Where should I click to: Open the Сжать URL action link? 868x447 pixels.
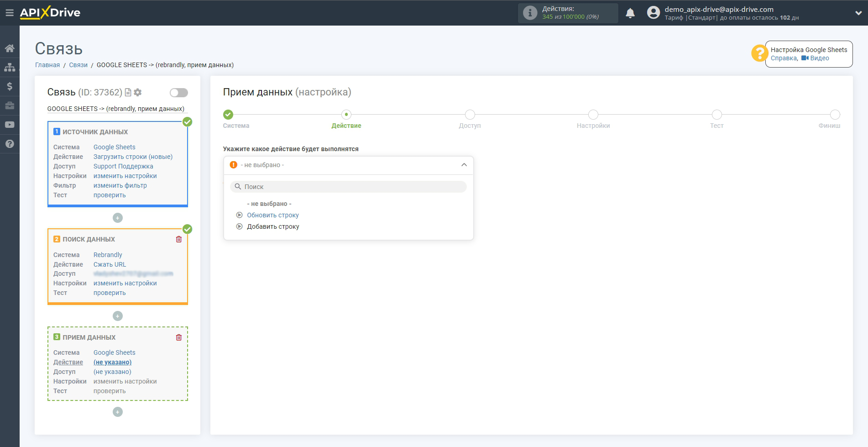click(110, 264)
